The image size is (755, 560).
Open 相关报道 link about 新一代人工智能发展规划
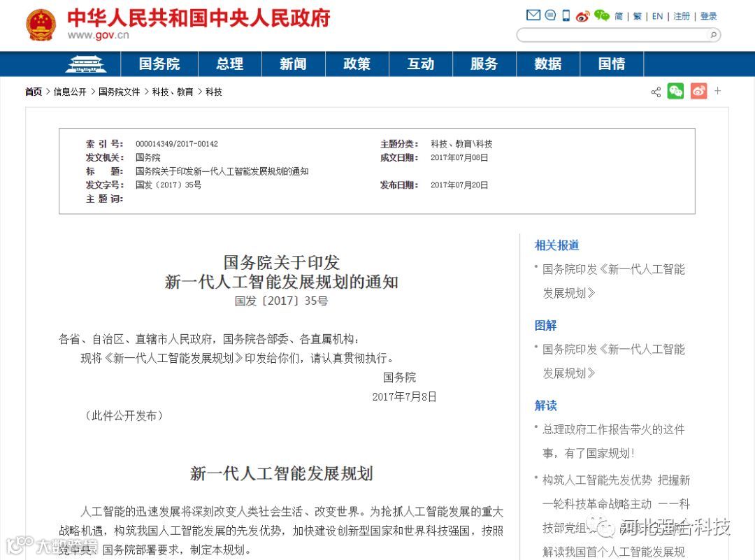614,281
